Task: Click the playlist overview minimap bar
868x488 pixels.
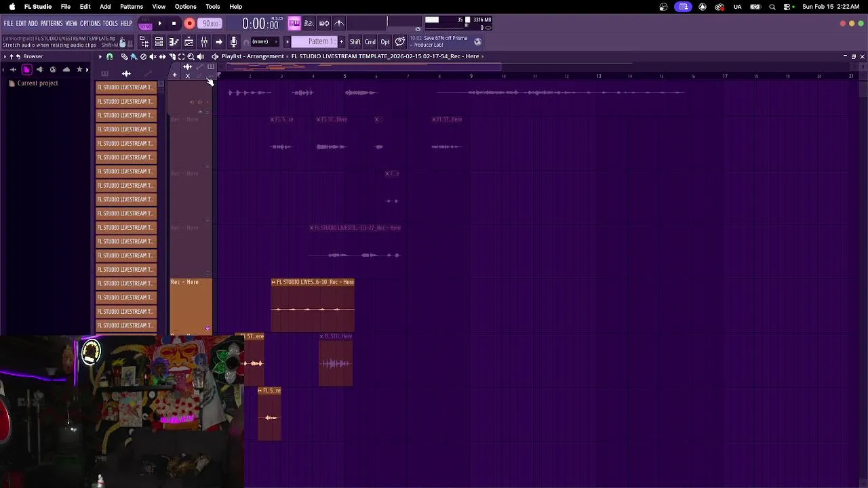Action: tap(363, 66)
